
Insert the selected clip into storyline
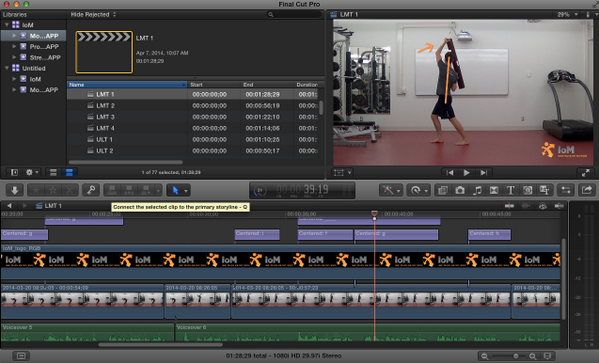(129, 190)
